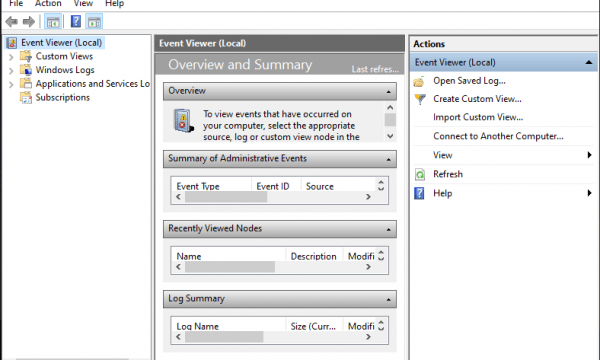Click Recently Viewed Nodes vertical scroll stepper
Viewport: 600px width, 360px height.
(x=381, y=255)
